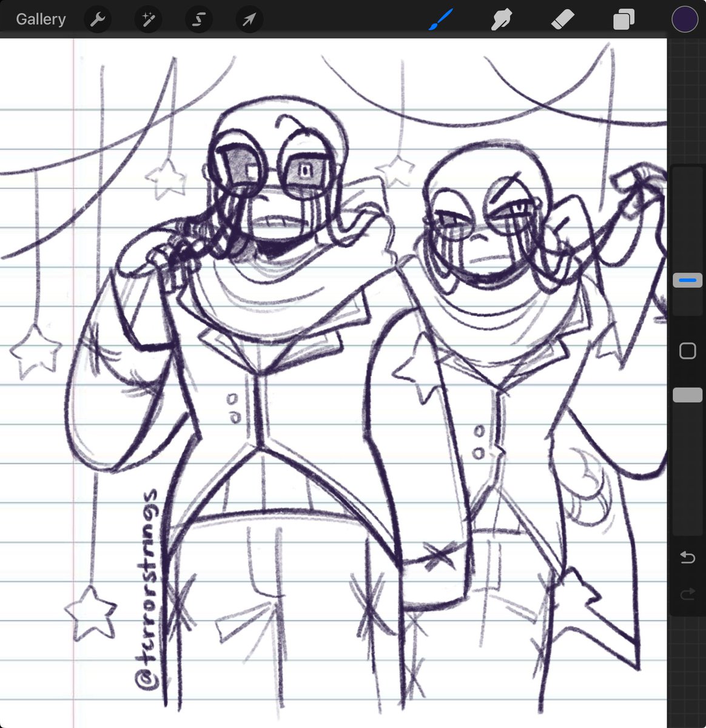The height and width of the screenshot is (728, 706).
Task: Open the Adjustments magic wand menu
Action: [148, 20]
